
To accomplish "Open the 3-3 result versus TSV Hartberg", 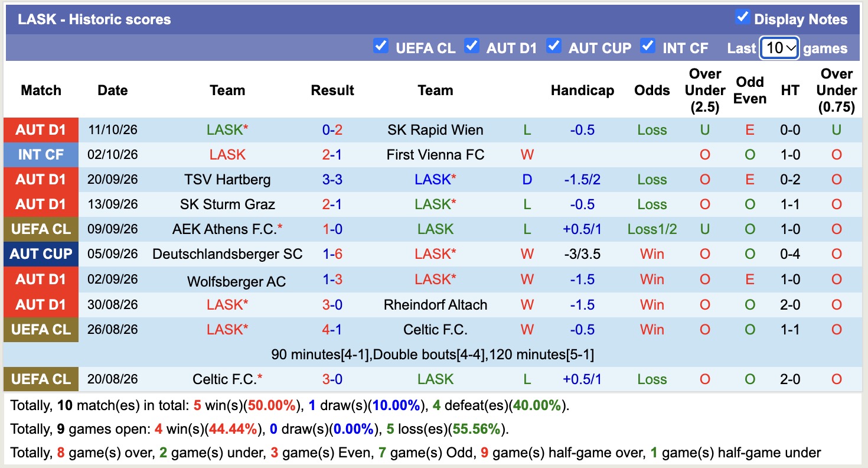I will 332,180.
